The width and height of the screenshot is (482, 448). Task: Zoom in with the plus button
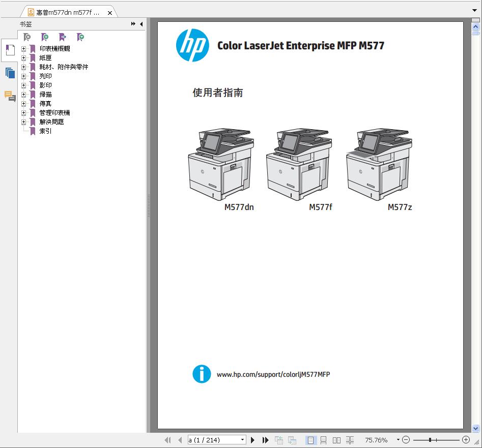point(466,440)
